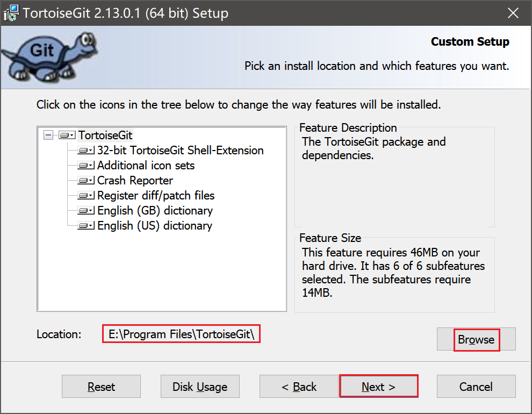532x414 pixels.
Task: Select the Crash Reporter tree label
Action: click(x=135, y=181)
